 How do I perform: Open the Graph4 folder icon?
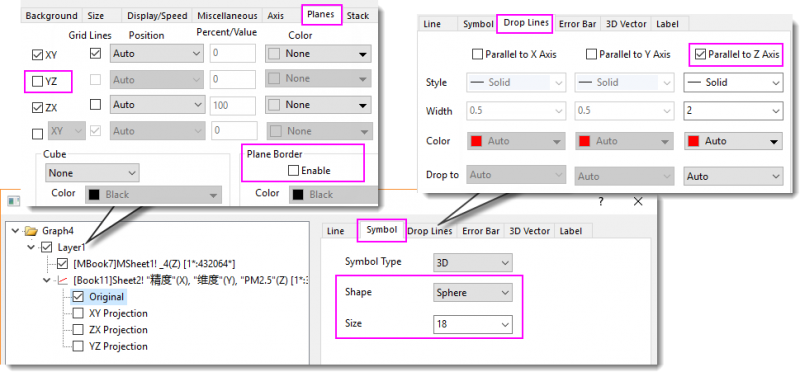[31, 231]
